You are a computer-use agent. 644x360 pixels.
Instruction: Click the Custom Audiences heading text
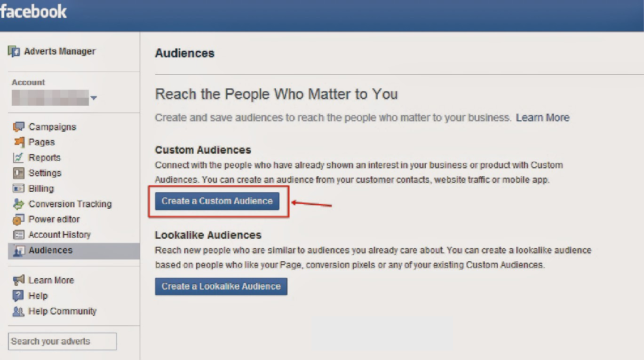(203, 150)
